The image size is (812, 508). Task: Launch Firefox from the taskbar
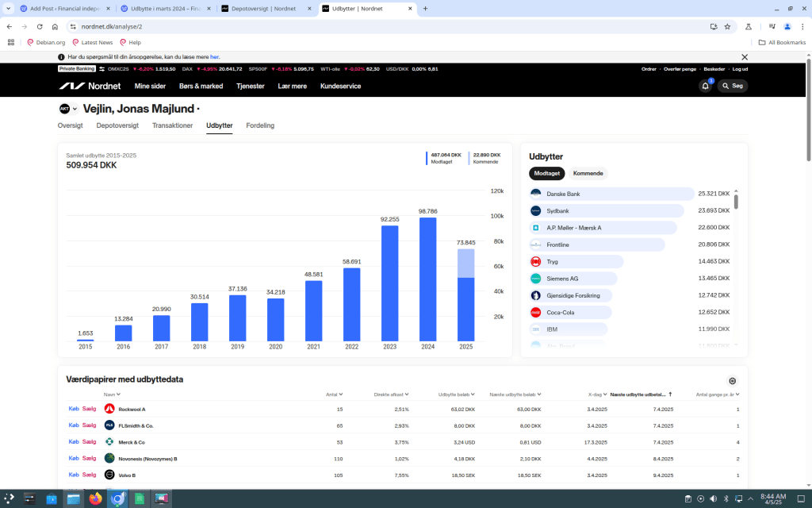pyautogui.click(x=96, y=499)
